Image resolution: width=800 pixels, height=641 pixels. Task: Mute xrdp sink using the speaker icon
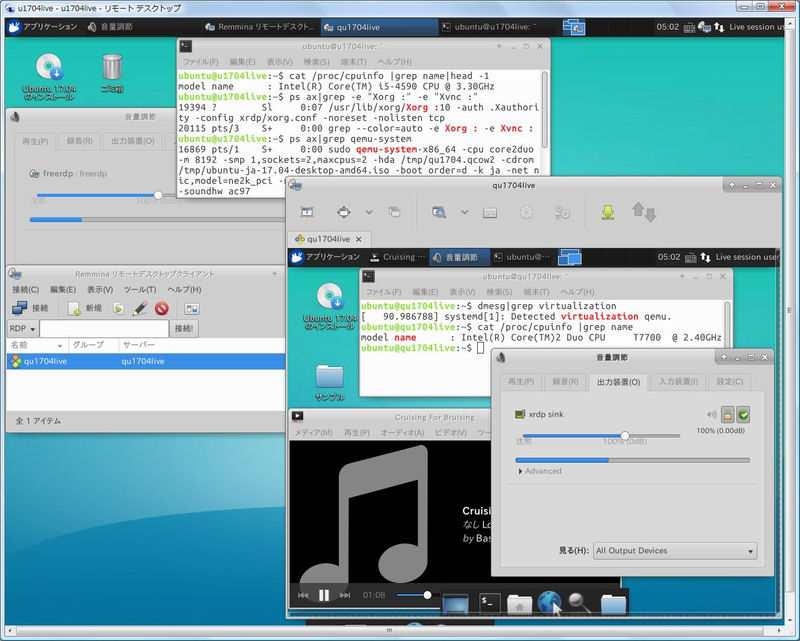[711, 414]
